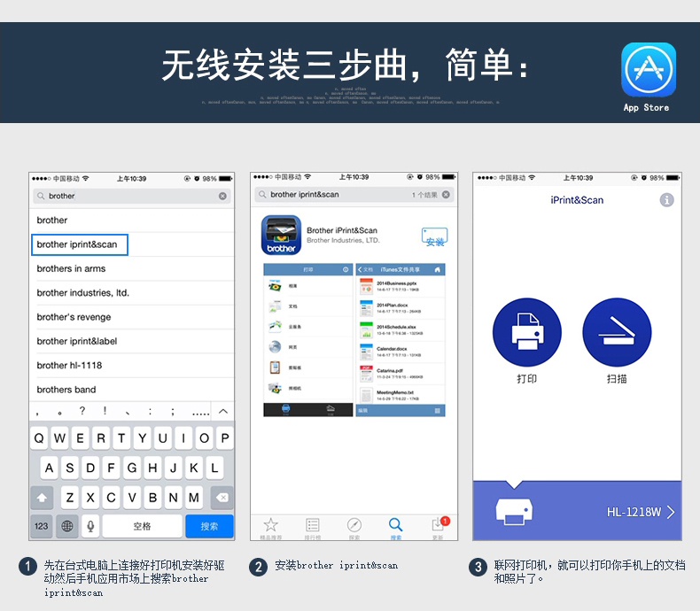Tap the W key on keyboard

coord(60,438)
